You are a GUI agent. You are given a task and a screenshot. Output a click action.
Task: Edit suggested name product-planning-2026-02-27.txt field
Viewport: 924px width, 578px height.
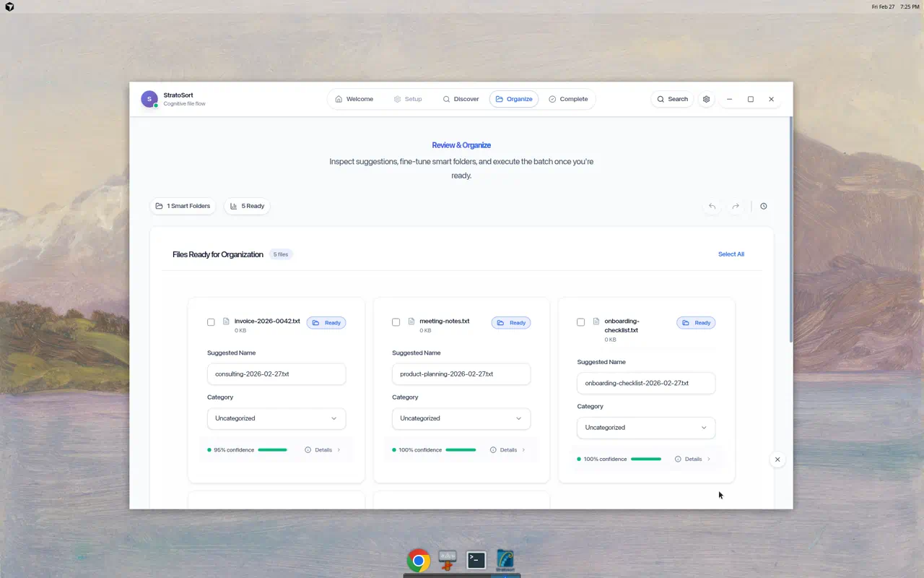coord(461,374)
